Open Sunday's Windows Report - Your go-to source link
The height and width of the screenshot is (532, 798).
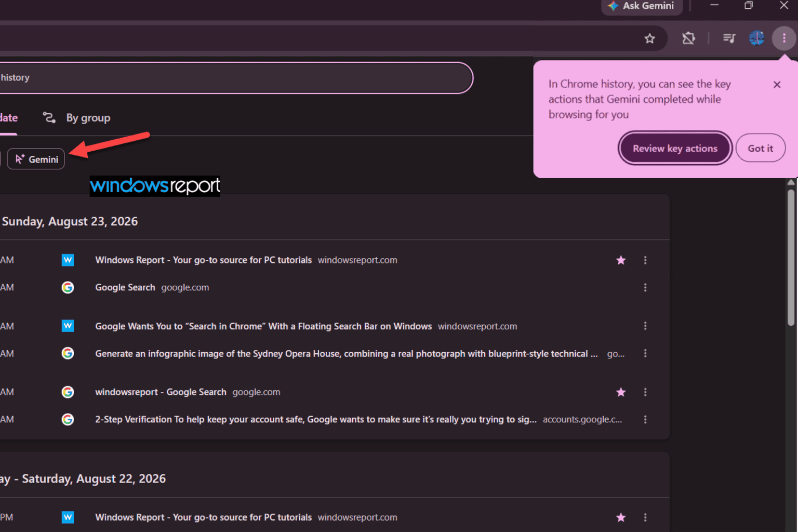click(203, 260)
